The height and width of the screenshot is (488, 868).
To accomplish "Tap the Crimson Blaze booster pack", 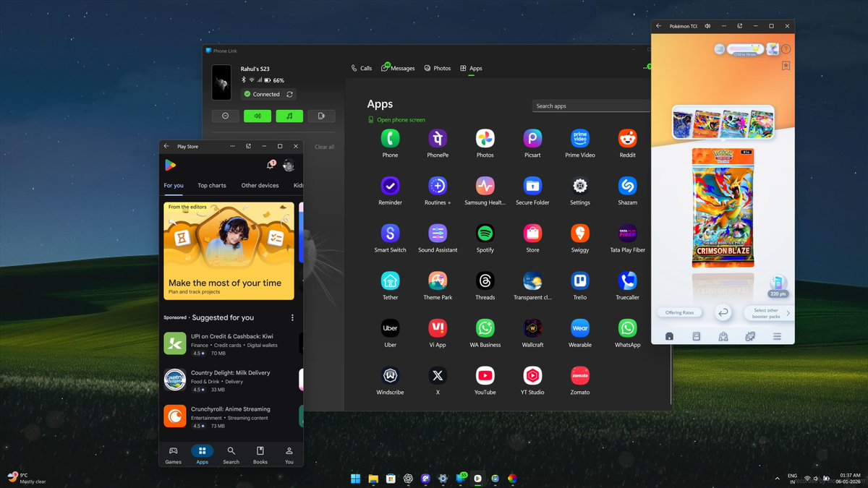I will pos(723,207).
